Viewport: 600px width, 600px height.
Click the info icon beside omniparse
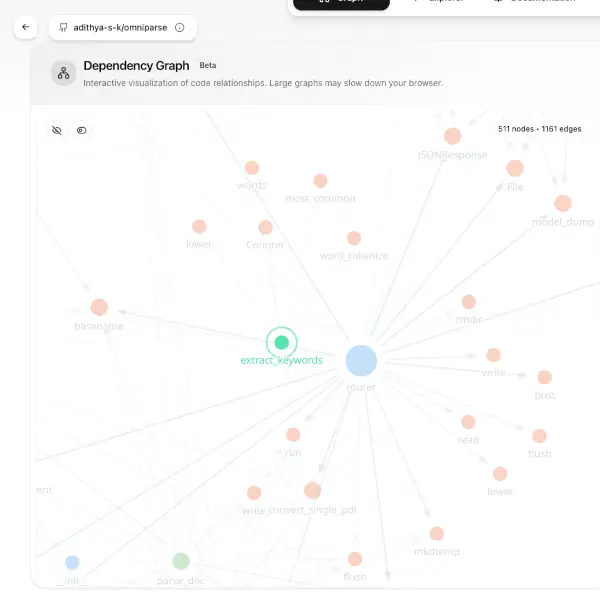pyautogui.click(x=179, y=28)
